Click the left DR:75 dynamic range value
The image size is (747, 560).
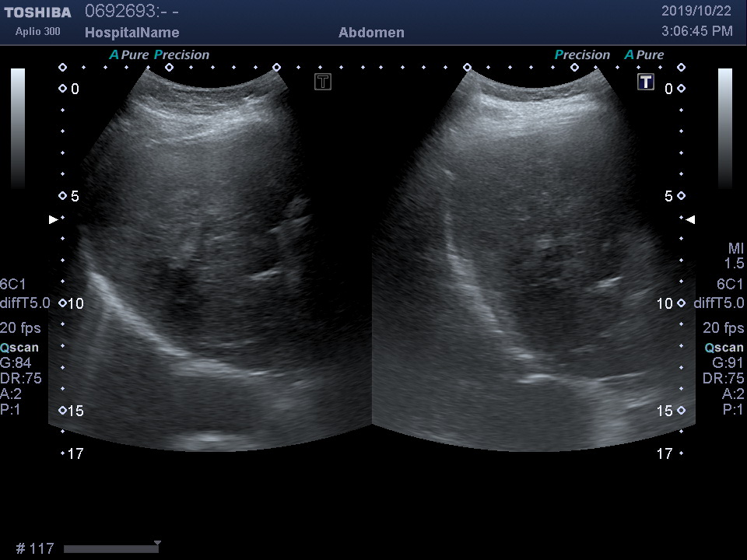pos(21,379)
